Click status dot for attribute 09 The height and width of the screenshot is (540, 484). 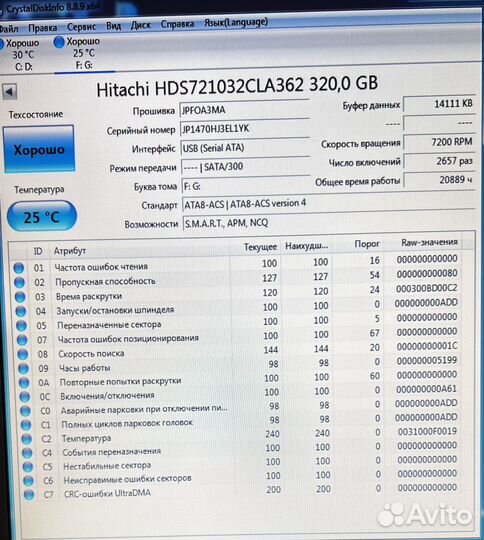(23, 368)
